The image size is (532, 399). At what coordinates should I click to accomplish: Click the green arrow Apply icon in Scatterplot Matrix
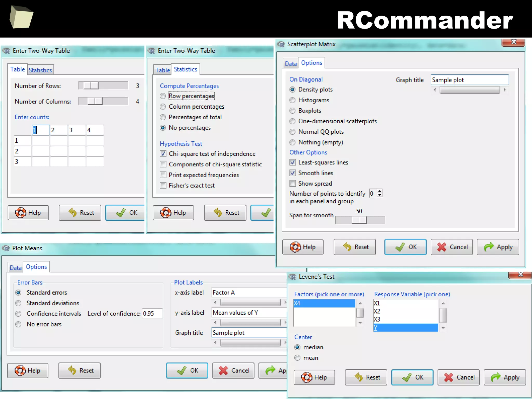[489, 247]
